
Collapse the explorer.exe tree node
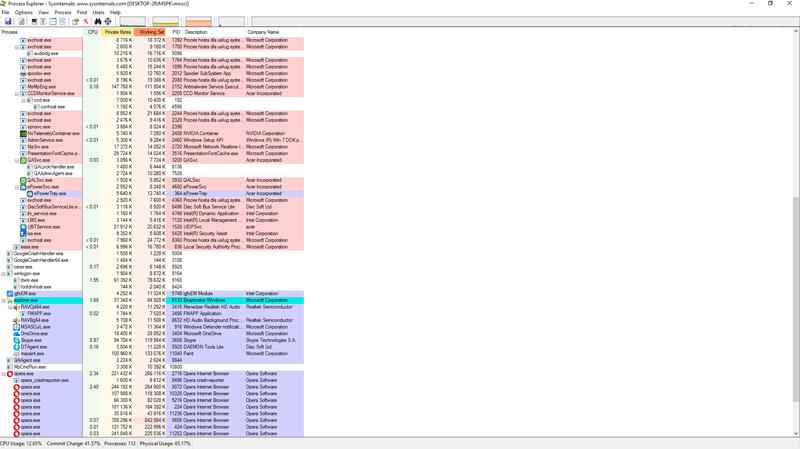tap(4, 300)
